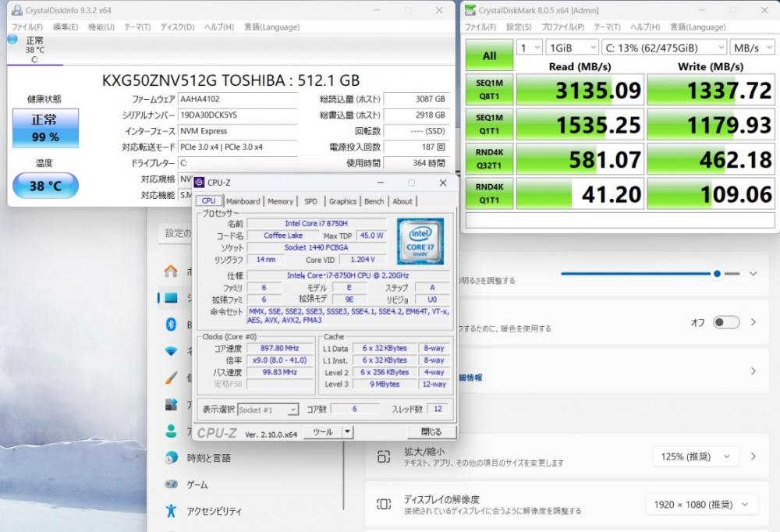The width and height of the screenshot is (780, 532).
Task: Click the serial number field 19DA30DCK5YS
Action: point(238,115)
